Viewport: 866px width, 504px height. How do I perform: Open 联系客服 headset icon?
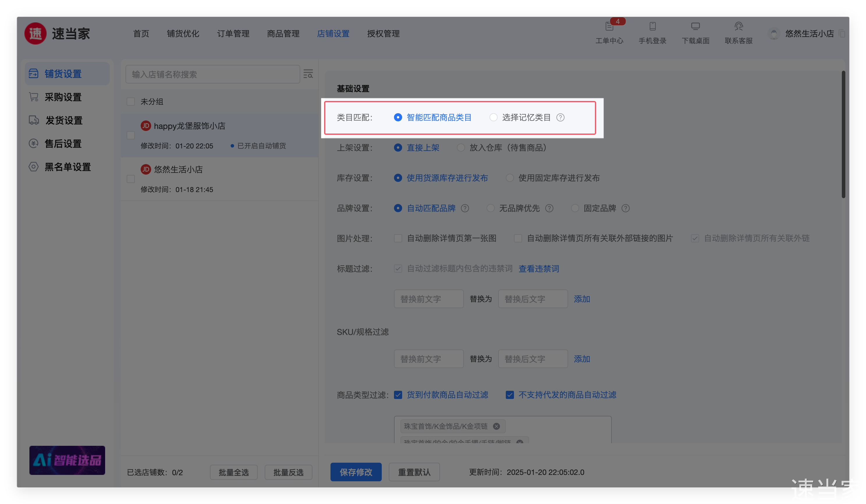(x=738, y=26)
